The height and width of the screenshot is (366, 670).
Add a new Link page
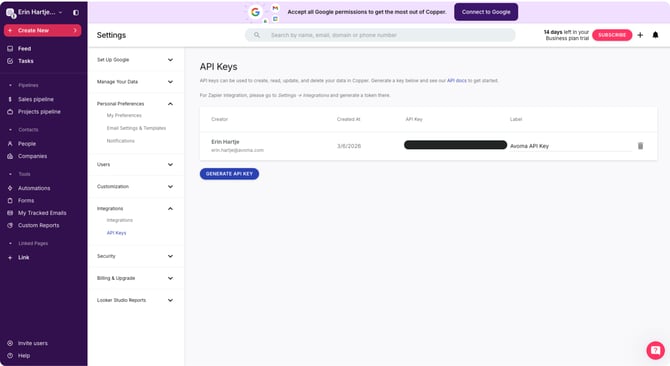tap(24, 258)
